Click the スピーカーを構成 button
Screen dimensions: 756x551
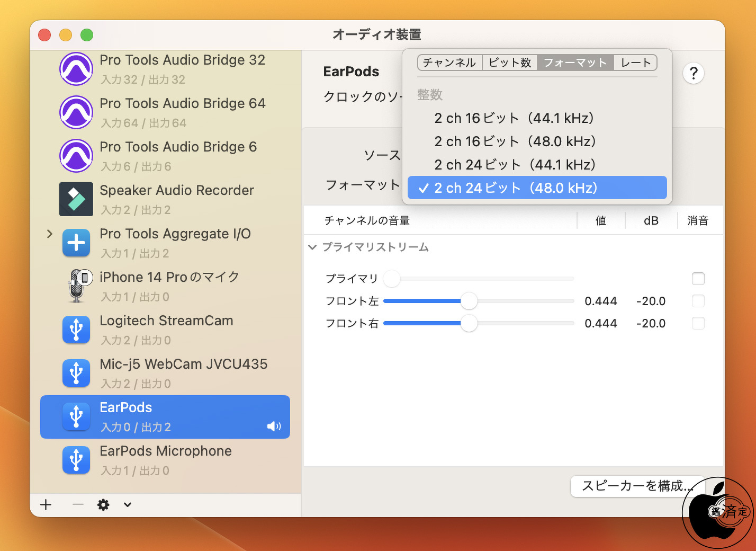[637, 486]
